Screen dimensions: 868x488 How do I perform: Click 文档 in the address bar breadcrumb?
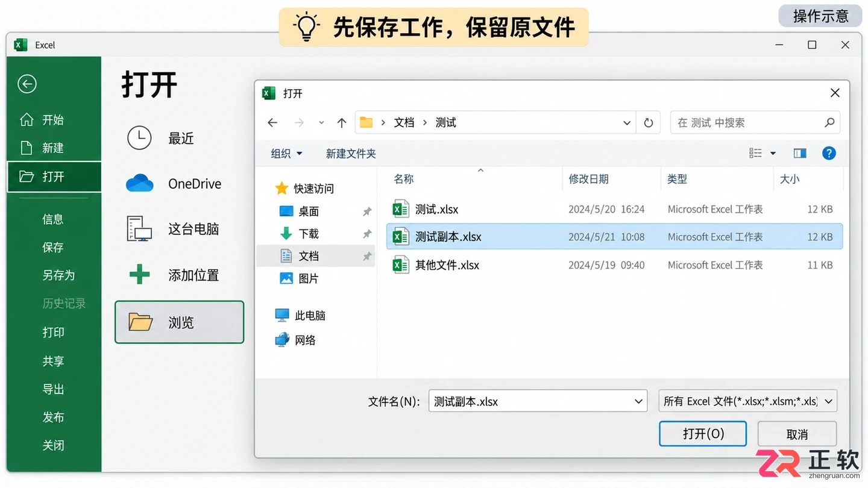(x=404, y=122)
